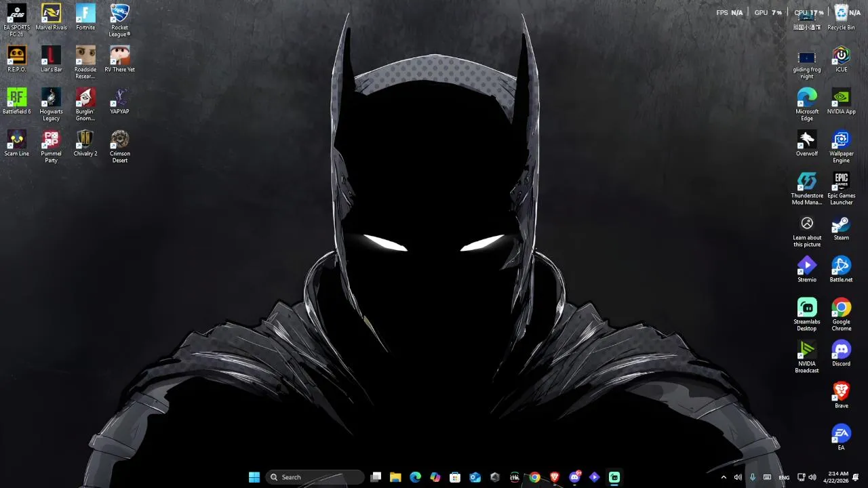
Task: Click the Crimson Desert shortcut
Action: [x=120, y=146]
